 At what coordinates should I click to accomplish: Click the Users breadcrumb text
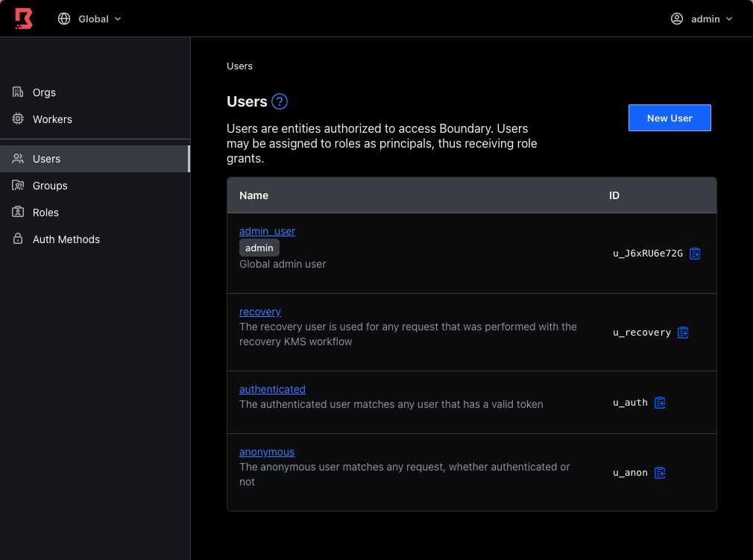[239, 66]
